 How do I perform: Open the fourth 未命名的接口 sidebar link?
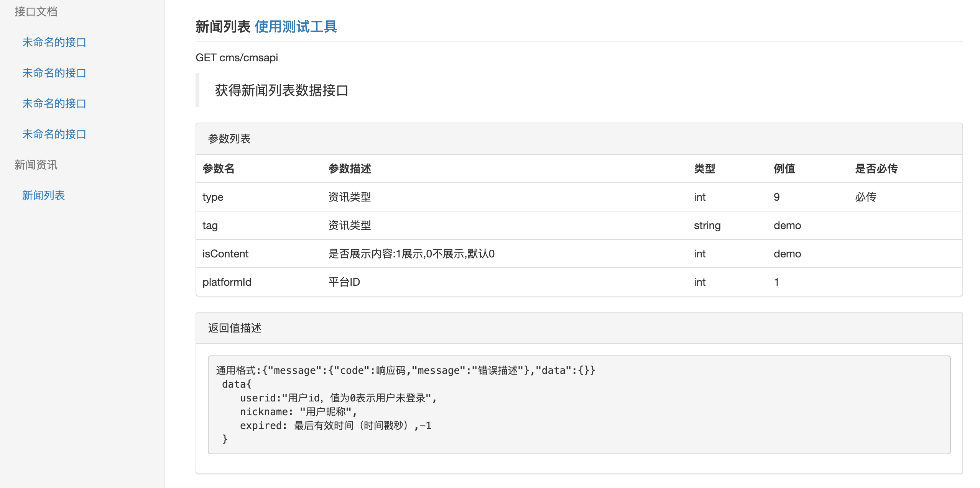(54, 134)
